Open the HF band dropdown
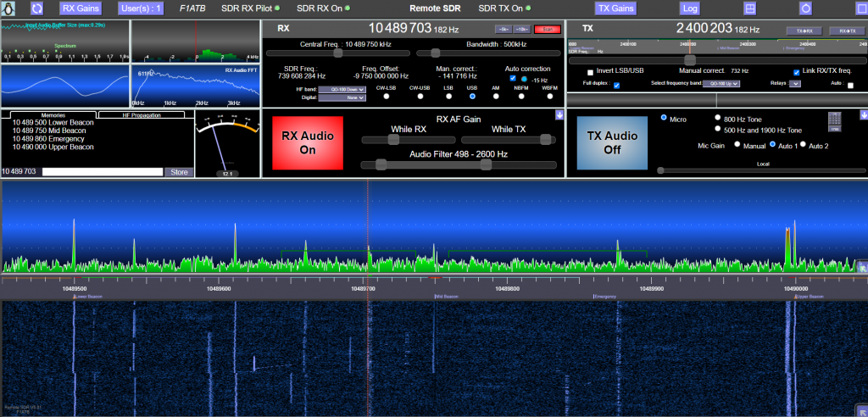The height and width of the screenshot is (417, 868). [x=342, y=88]
